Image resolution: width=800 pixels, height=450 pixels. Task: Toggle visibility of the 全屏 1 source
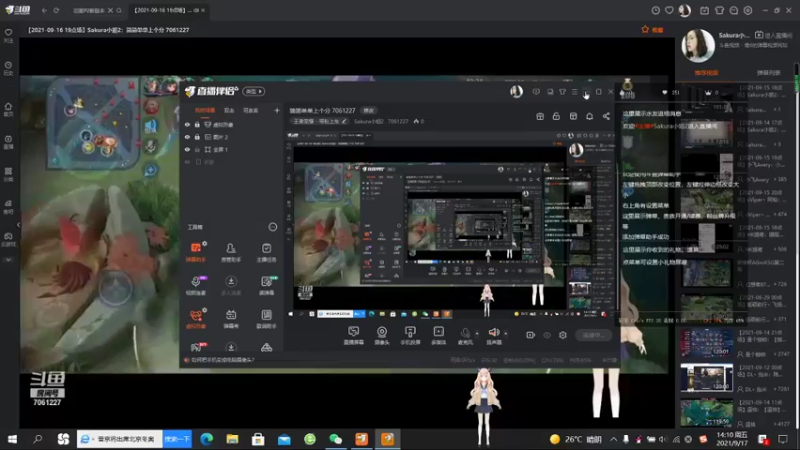187,149
